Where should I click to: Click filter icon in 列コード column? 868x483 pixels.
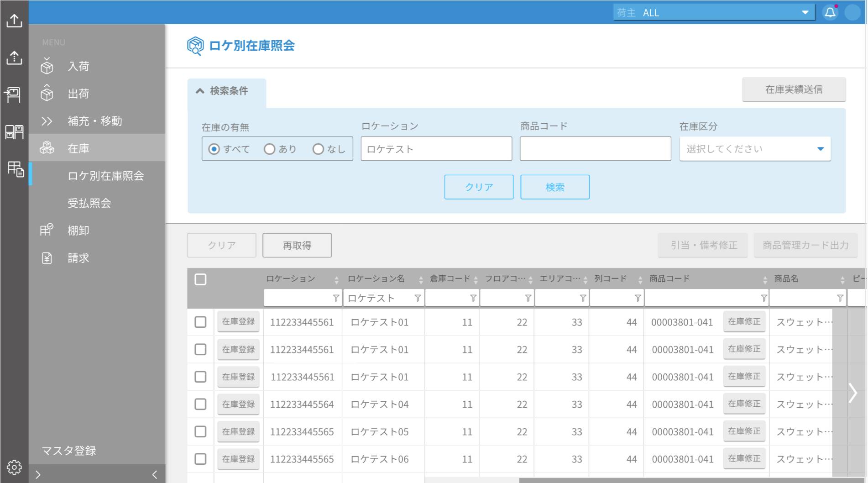[x=638, y=298]
